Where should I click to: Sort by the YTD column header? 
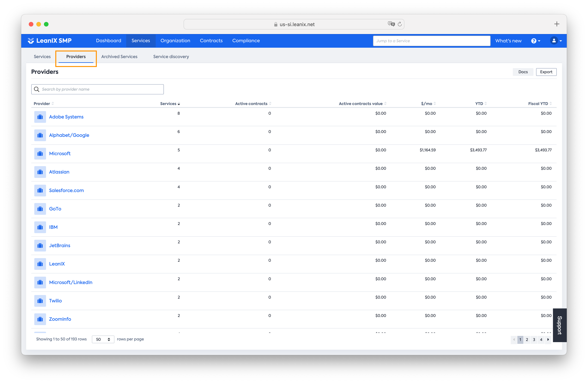pyautogui.click(x=481, y=104)
